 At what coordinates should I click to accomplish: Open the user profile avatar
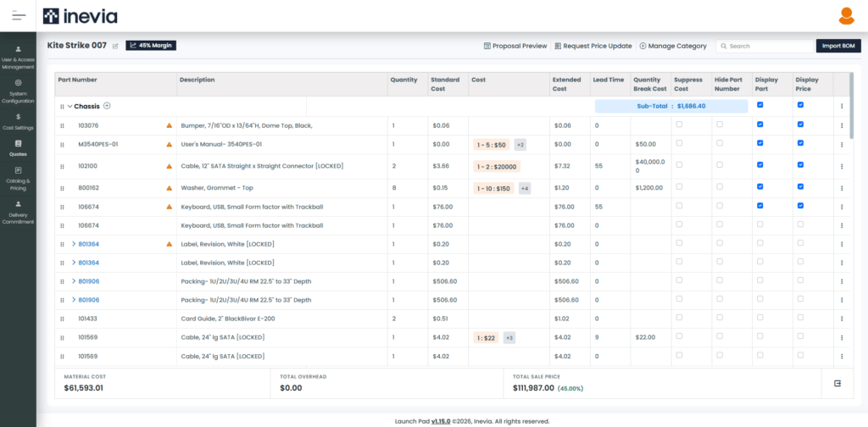click(847, 16)
